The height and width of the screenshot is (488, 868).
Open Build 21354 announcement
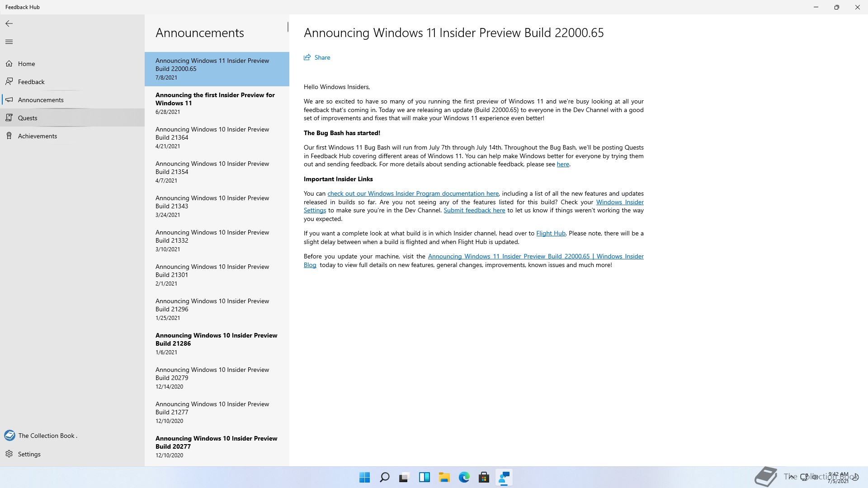217,172
